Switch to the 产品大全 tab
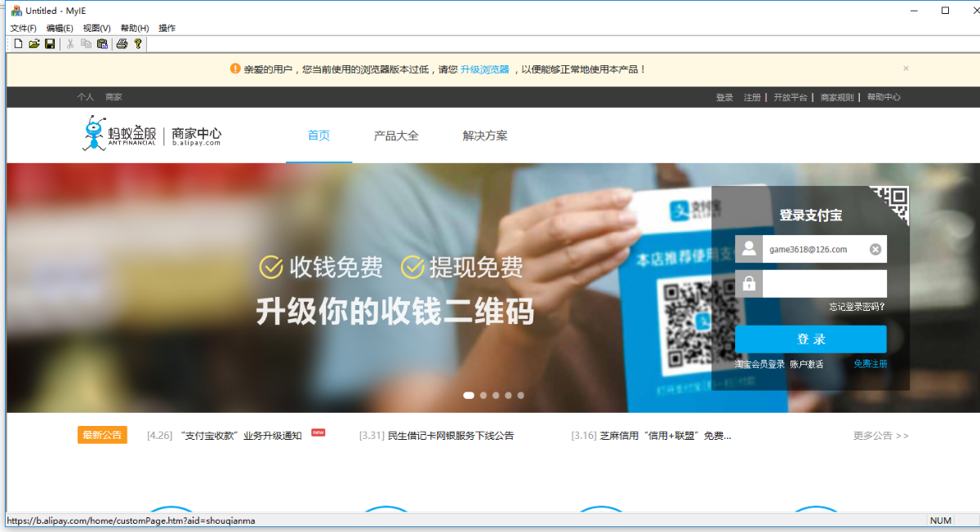The width and height of the screenshot is (980, 532). click(396, 135)
